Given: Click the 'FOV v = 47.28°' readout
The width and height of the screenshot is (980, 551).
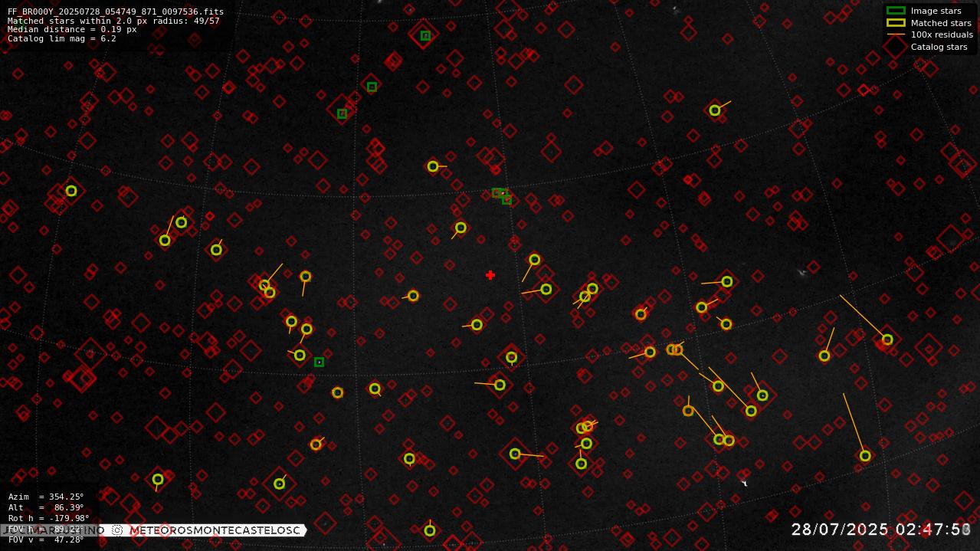Looking at the screenshot, I should coord(46,540).
